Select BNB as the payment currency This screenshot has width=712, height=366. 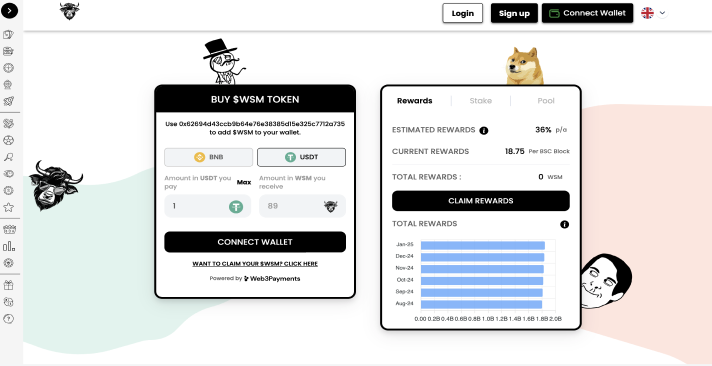coord(208,157)
